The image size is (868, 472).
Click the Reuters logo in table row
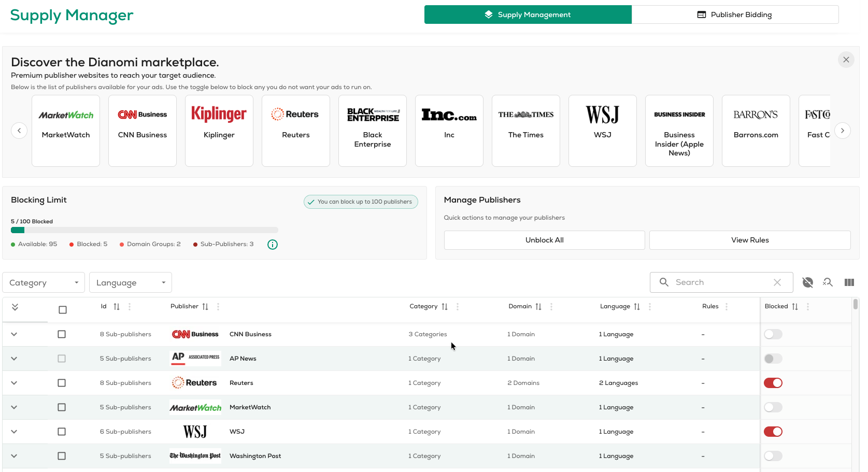(x=194, y=383)
